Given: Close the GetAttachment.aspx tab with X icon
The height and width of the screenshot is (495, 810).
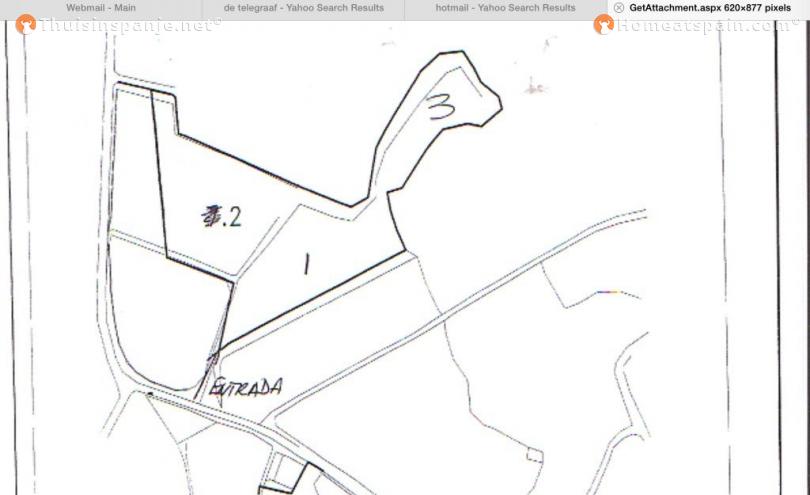Looking at the screenshot, I should pos(618,8).
